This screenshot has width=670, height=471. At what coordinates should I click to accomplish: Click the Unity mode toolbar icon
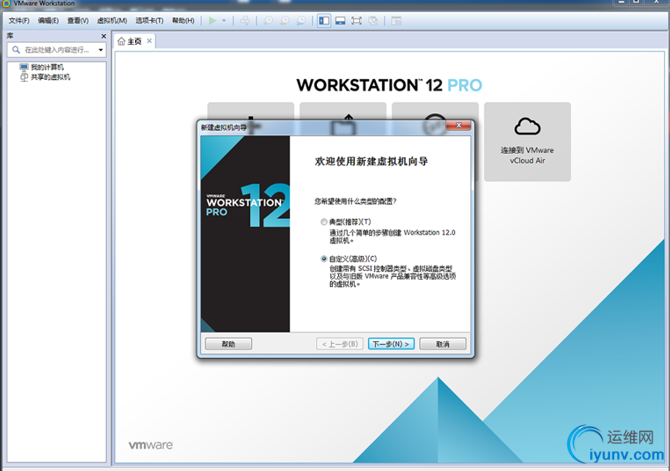[x=373, y=21]
